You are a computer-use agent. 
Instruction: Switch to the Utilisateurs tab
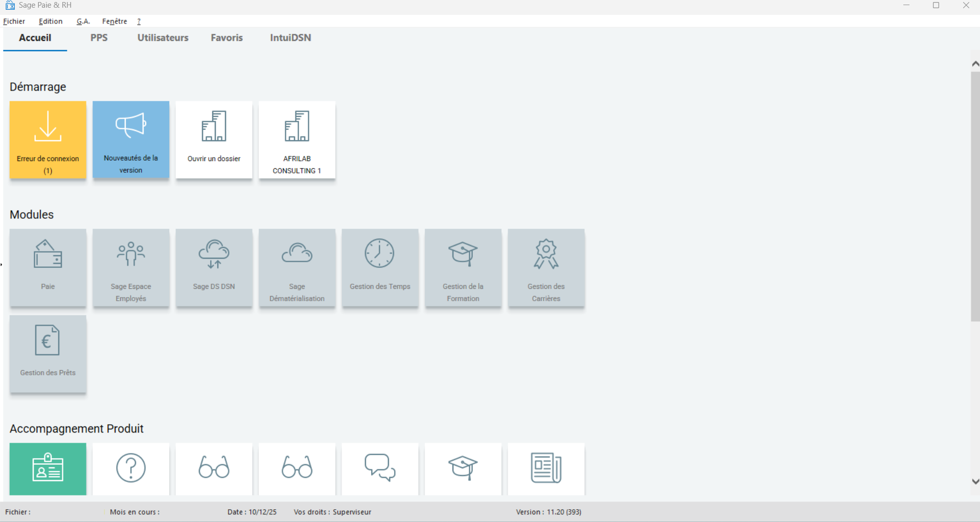coord(163,38)
